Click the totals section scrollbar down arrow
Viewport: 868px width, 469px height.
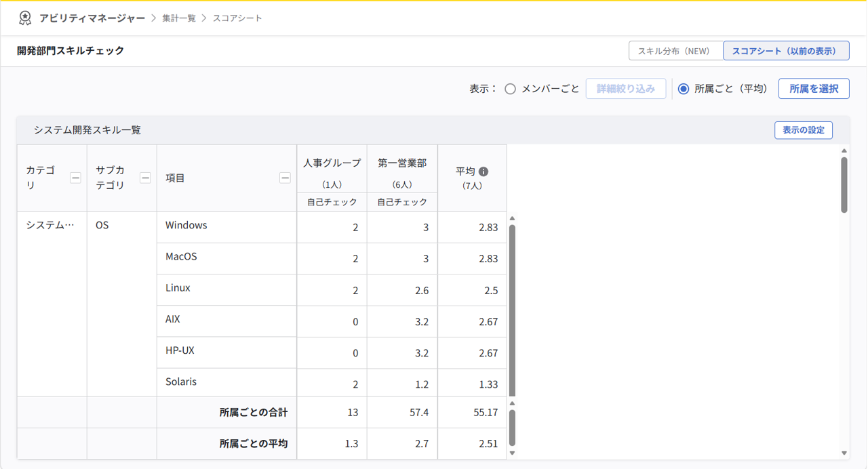(512, 453)
